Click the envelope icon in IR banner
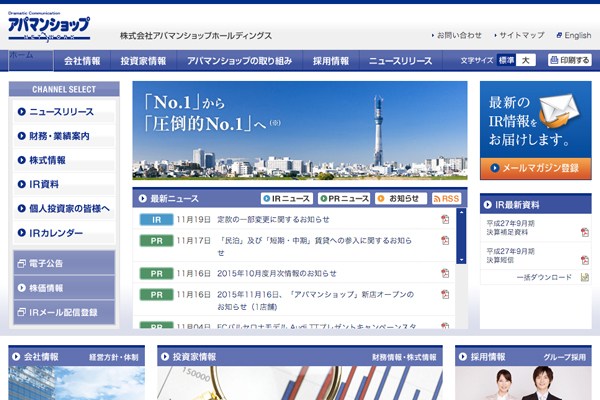The image size is (600, 400). point(559,111)
